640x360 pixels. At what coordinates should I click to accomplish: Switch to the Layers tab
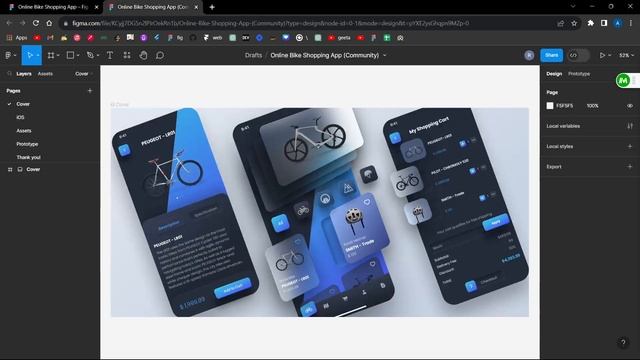point(24,74)
